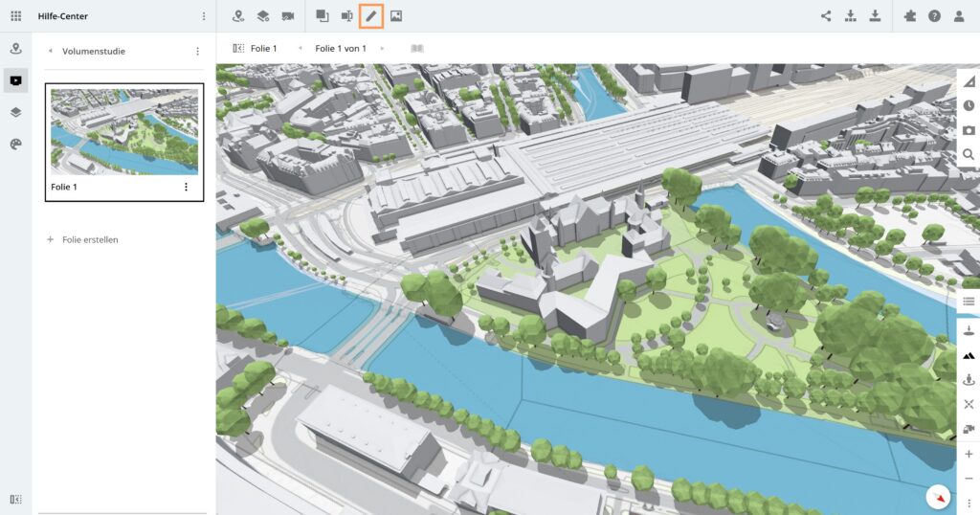The width and height of the screenshot is (980, 515).
Task: Click the puzzle piece plugins icon
Action: click(909, 16)
